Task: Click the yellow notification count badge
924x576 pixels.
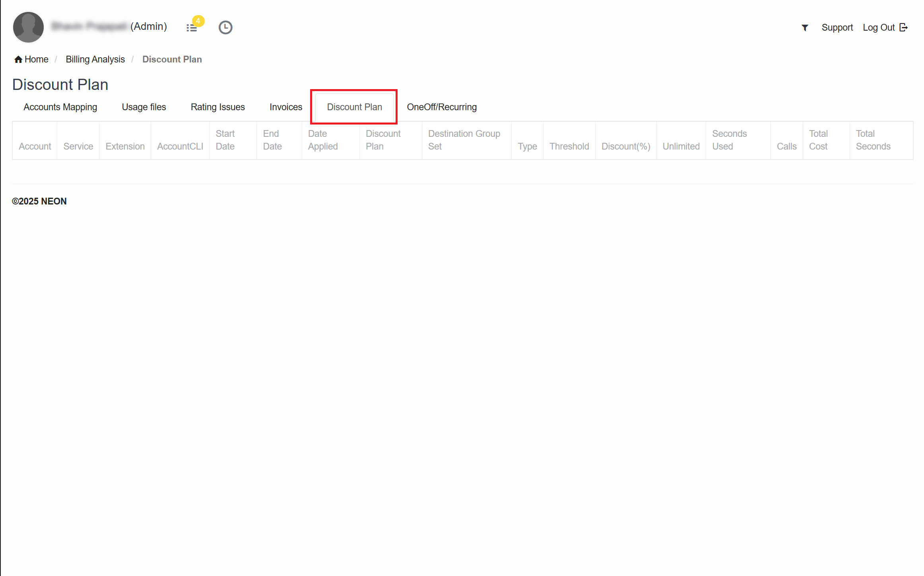Action: (198, 21)
